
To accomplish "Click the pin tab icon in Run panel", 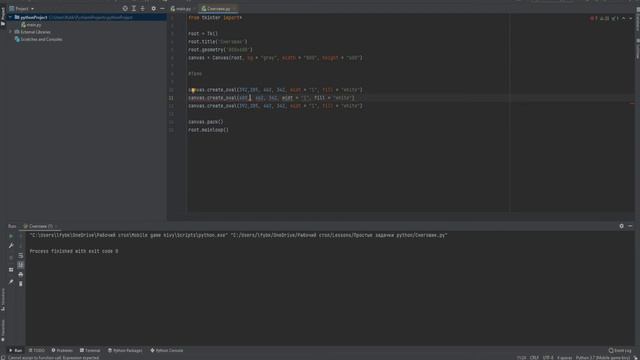I will (x=11, y=282).
